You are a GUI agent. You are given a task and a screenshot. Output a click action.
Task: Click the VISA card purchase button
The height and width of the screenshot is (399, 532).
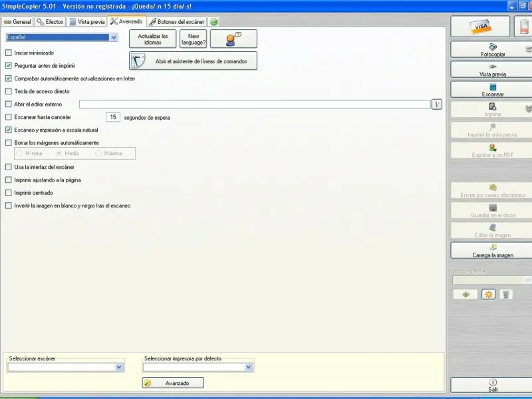point(480,27)
